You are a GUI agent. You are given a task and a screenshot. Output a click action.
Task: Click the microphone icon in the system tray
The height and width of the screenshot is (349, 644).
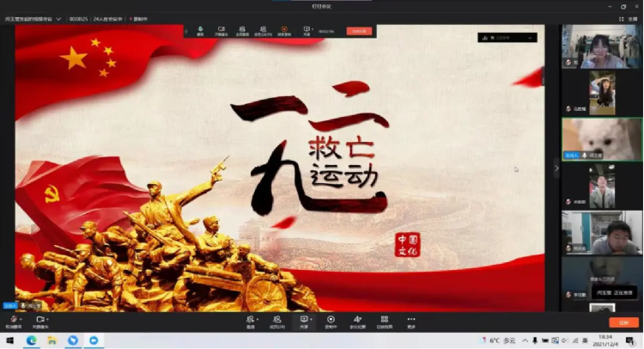point(535,340)
